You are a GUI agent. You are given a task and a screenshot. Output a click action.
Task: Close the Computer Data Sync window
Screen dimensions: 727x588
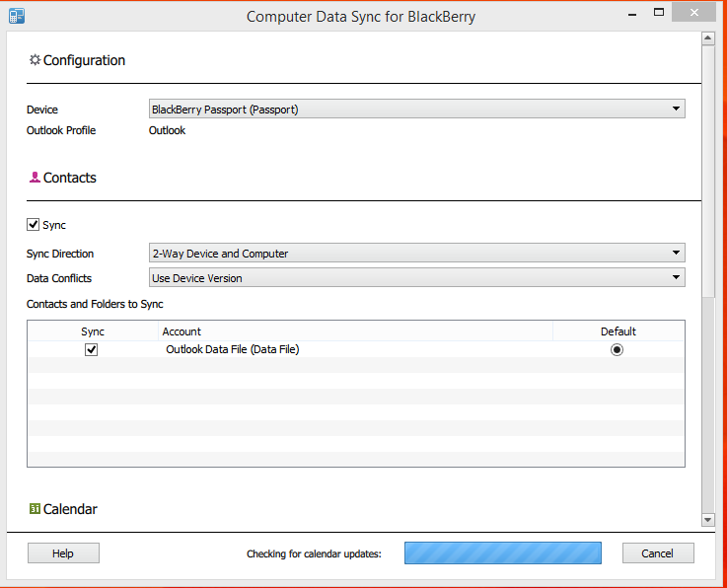pos(694,13)
